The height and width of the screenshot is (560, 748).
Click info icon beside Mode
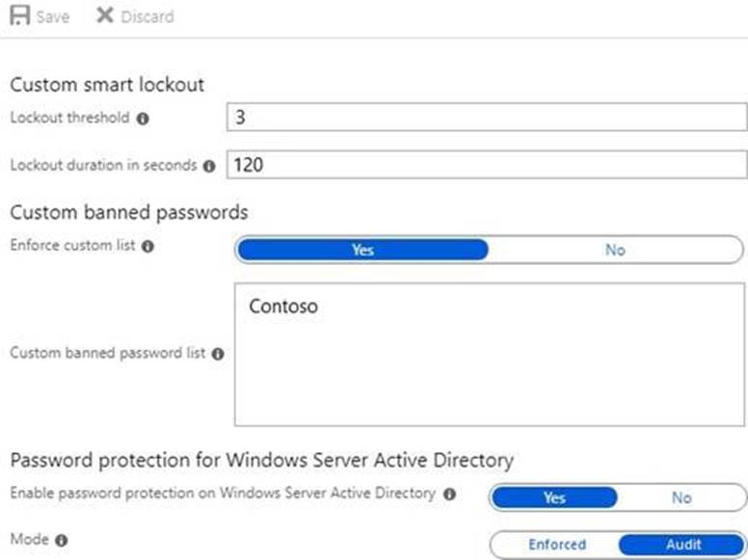tap(62, 541)
